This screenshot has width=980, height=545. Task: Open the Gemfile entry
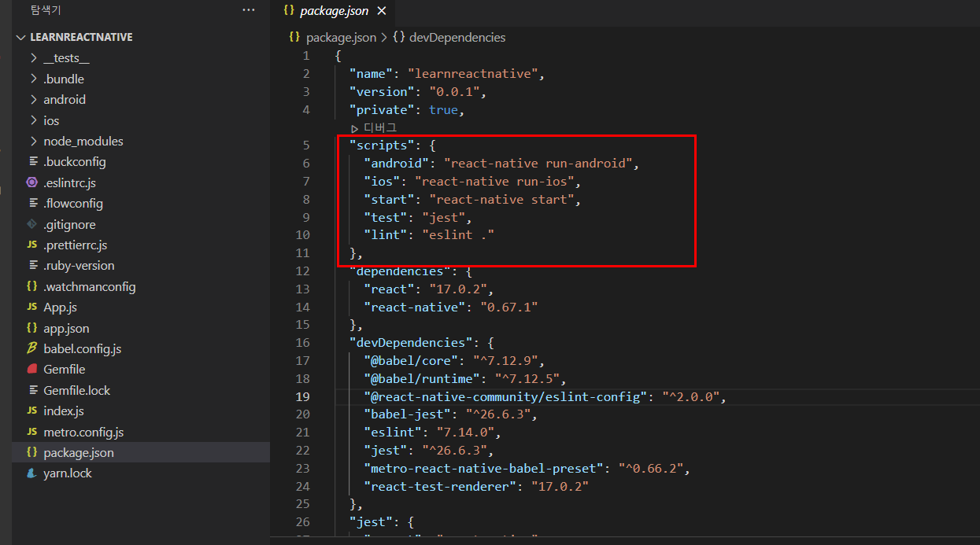click(65, 370)
